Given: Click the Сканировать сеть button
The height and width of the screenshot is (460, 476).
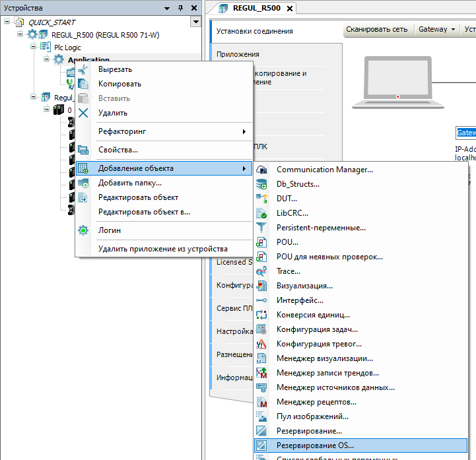Looking at the screenshot, I should click(376, 29).
